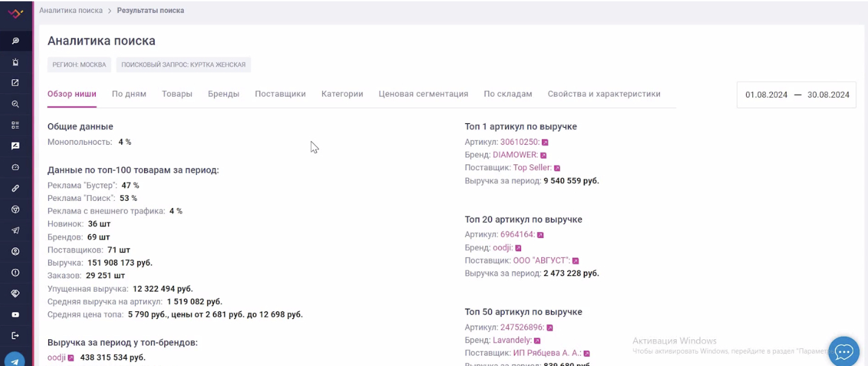Viewport: 868px width, 366px height.
Task: Open article link 30610250
Action: [x=520, y=142]
